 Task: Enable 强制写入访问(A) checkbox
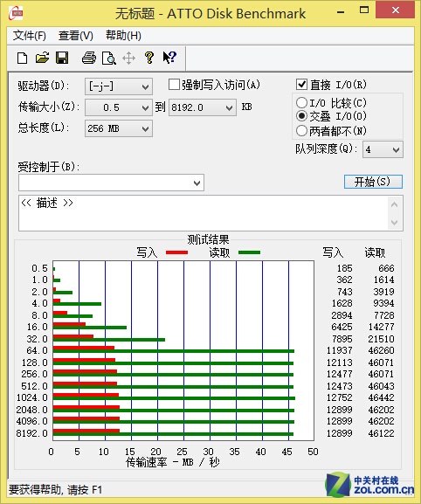click(x=174, y=85)
